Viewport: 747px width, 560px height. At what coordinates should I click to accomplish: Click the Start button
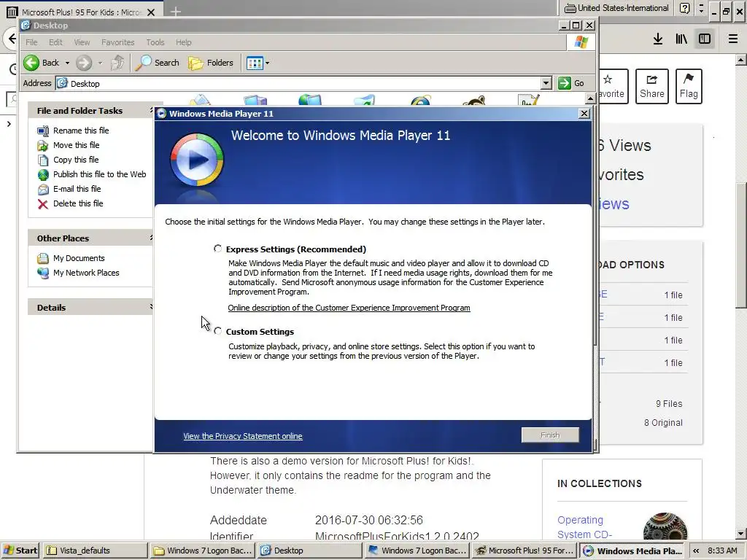click(x=20, y=551)
